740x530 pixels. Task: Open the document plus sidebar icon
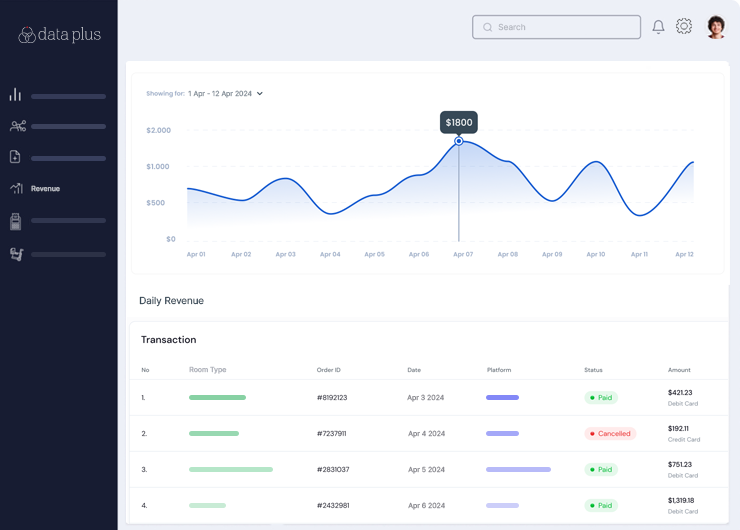coord(15,157)
